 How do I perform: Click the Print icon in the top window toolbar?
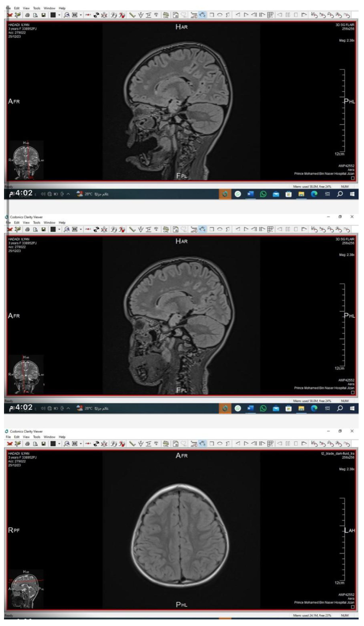pos(27,15)
